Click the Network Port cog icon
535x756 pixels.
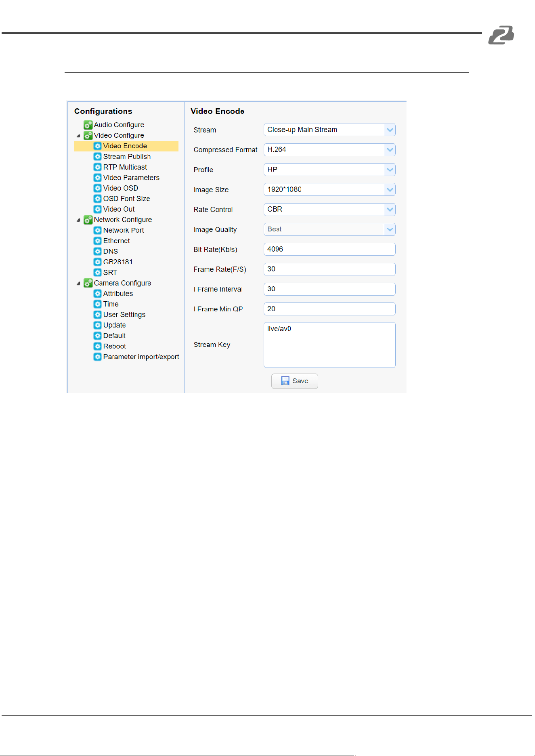97,230
